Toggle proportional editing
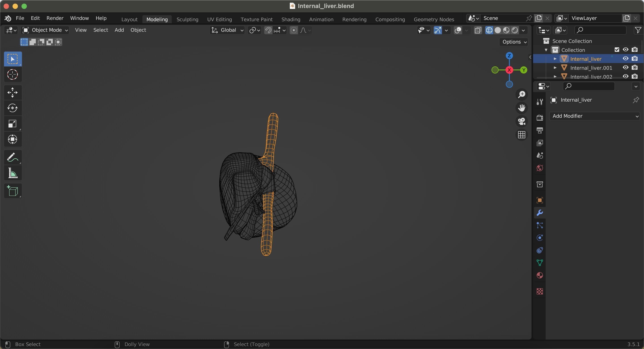 coord(294,30)
